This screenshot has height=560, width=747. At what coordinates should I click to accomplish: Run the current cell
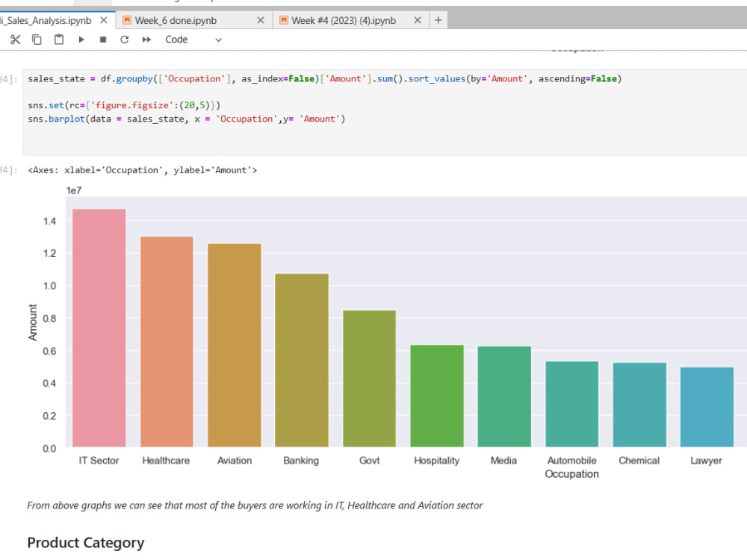81,40
